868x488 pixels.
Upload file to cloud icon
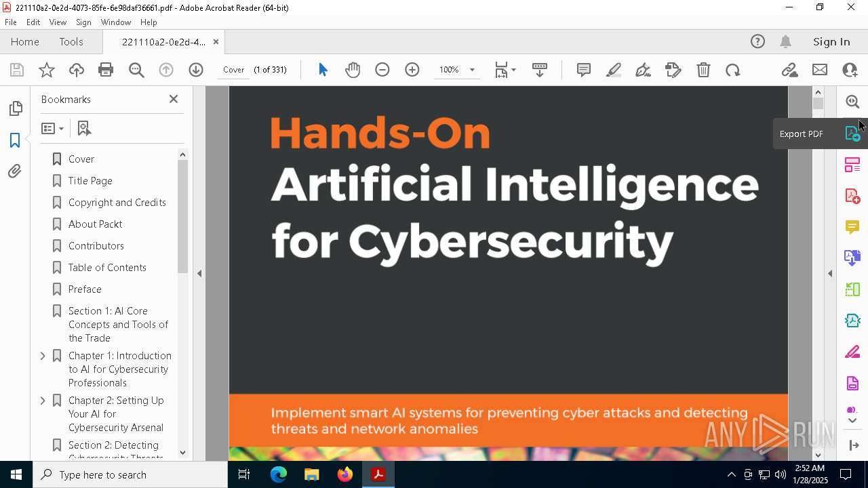[77, 70]
